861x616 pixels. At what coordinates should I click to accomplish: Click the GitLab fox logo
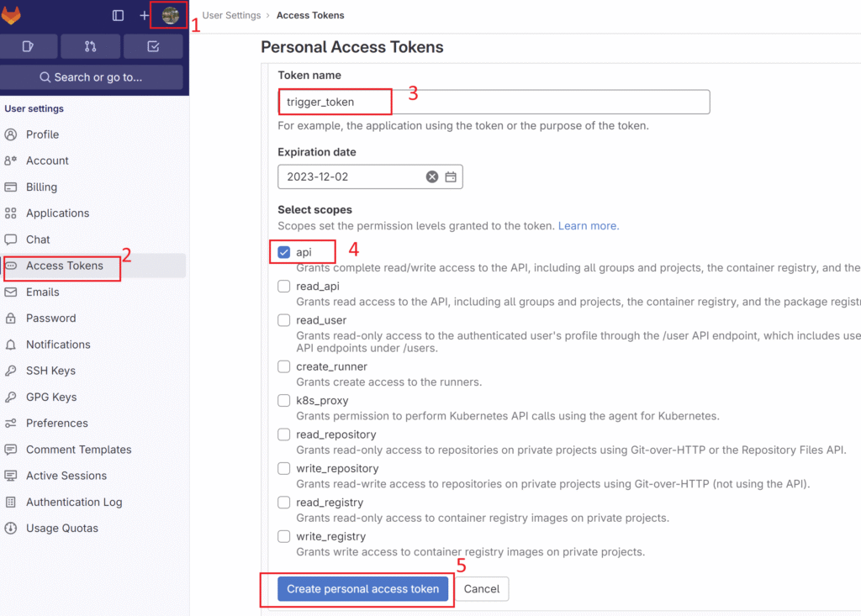pos(12,15)
